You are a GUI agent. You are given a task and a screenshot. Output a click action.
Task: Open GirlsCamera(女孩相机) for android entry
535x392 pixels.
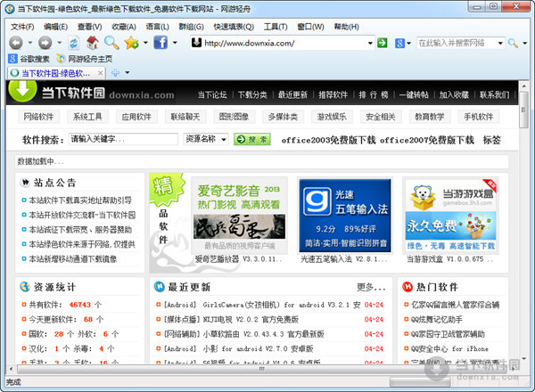[260, 305]
